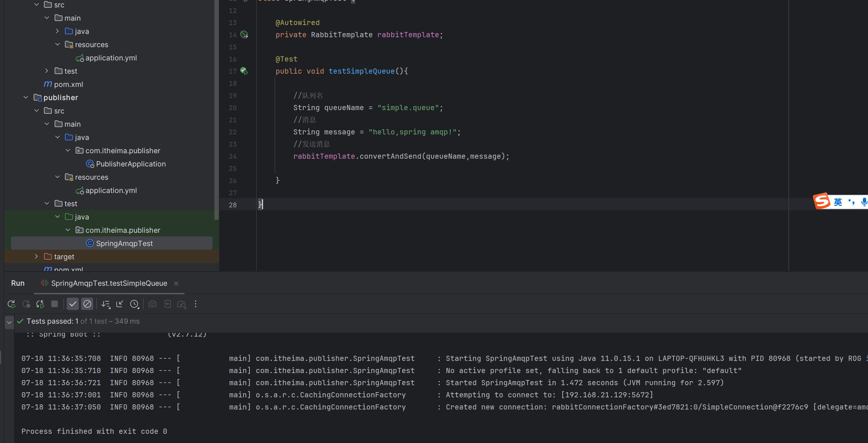Open SpringAmqpTest file in editor
This screenshot has width=868, height=443.
[x=124, y=243]
